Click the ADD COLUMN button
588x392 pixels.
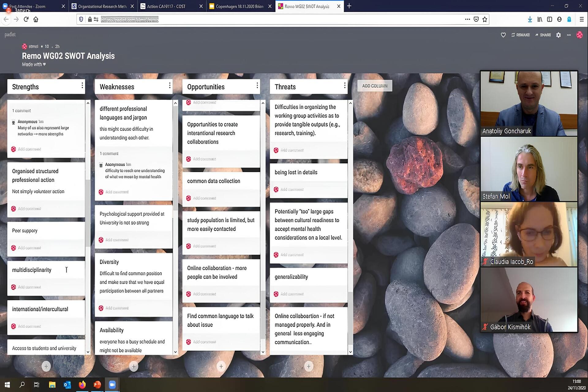pyautogui.click(x=375, y=86)
